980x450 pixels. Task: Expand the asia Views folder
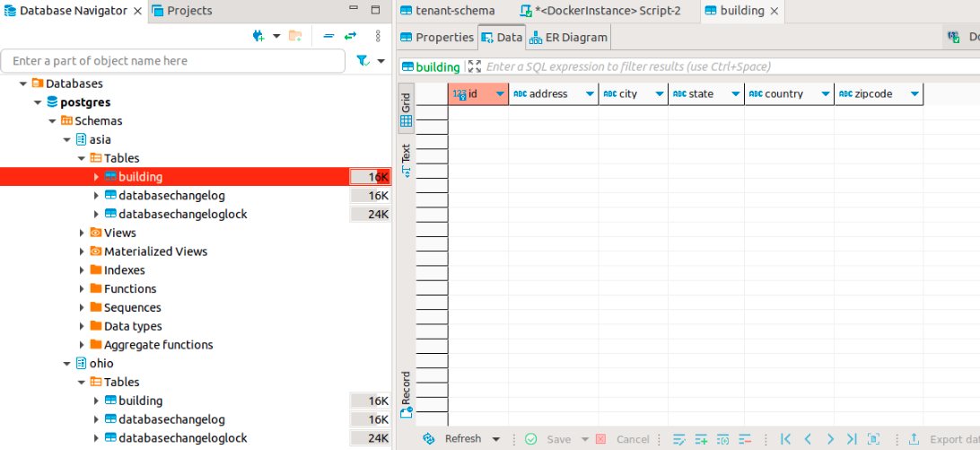pos(82,233)
